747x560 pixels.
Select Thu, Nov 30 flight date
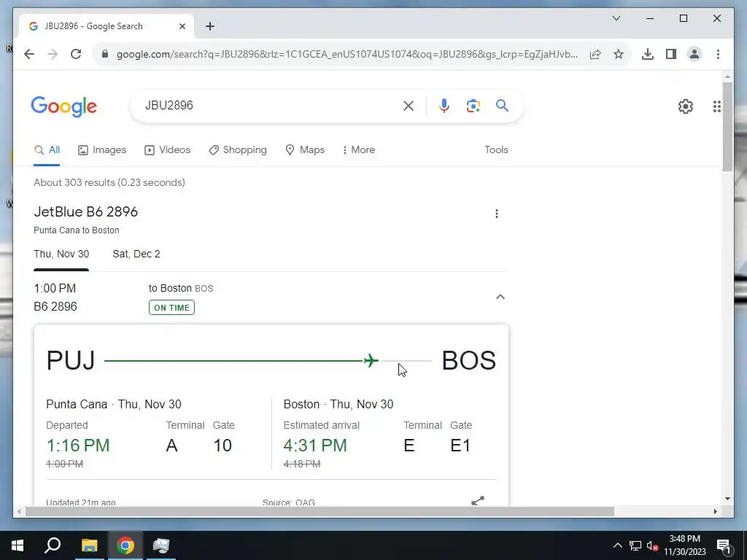tap(61, 254)
